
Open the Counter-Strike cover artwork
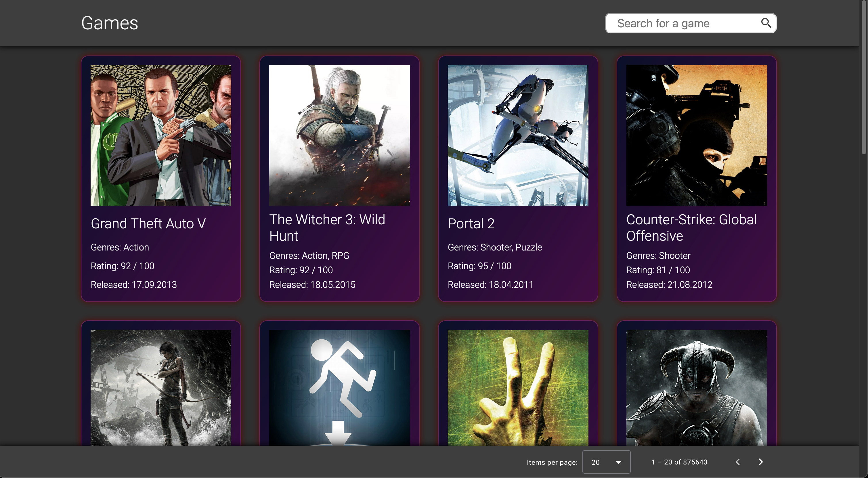click(697, 135)
